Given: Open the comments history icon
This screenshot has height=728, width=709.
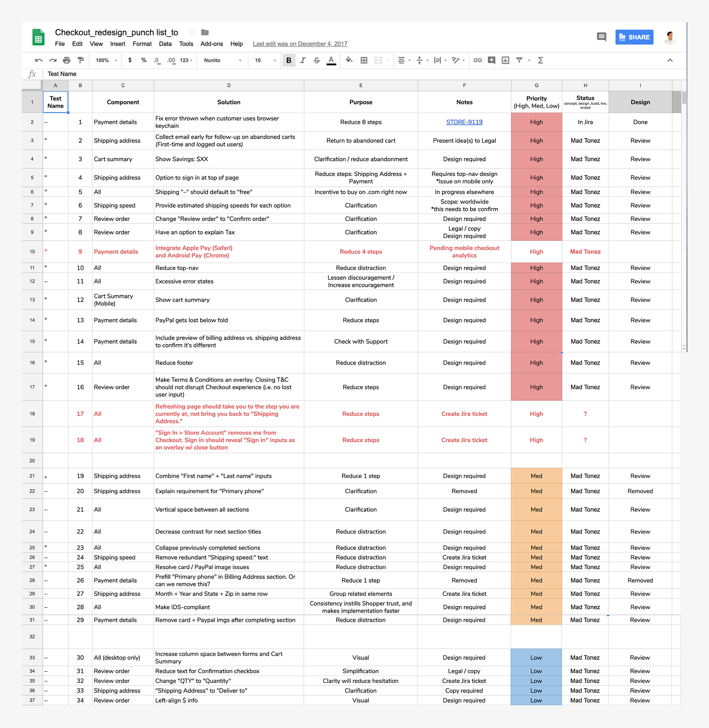Looking at the screenshot, I should coord(602,37).
